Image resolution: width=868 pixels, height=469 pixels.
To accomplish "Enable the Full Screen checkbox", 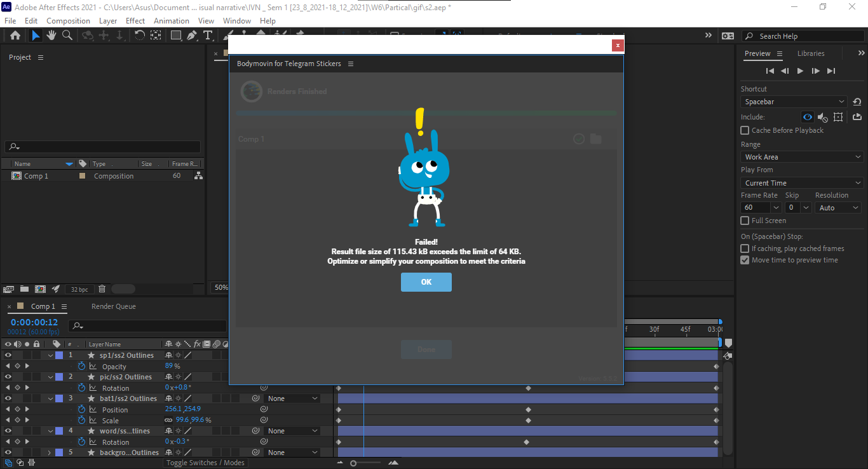I will [x=745, y=221].
